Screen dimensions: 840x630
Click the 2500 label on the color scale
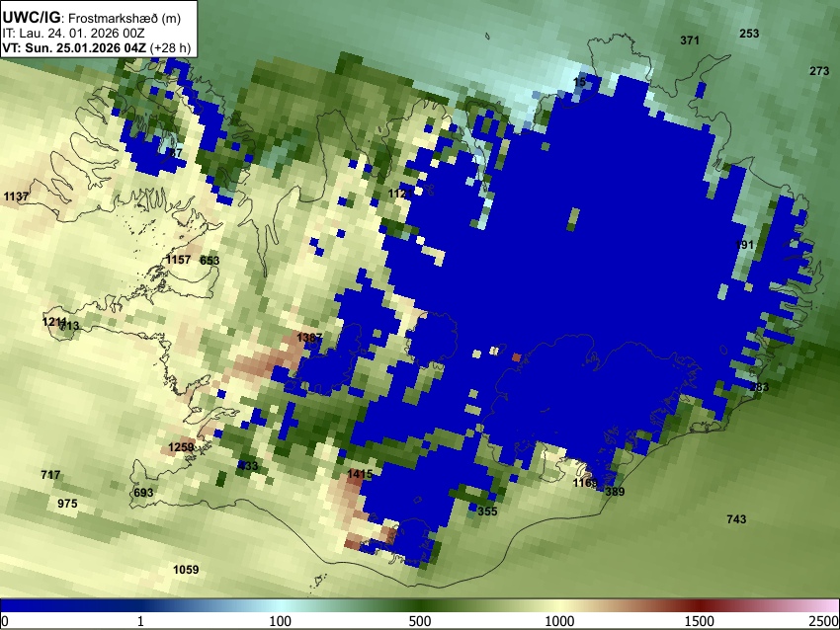(824, 621)
